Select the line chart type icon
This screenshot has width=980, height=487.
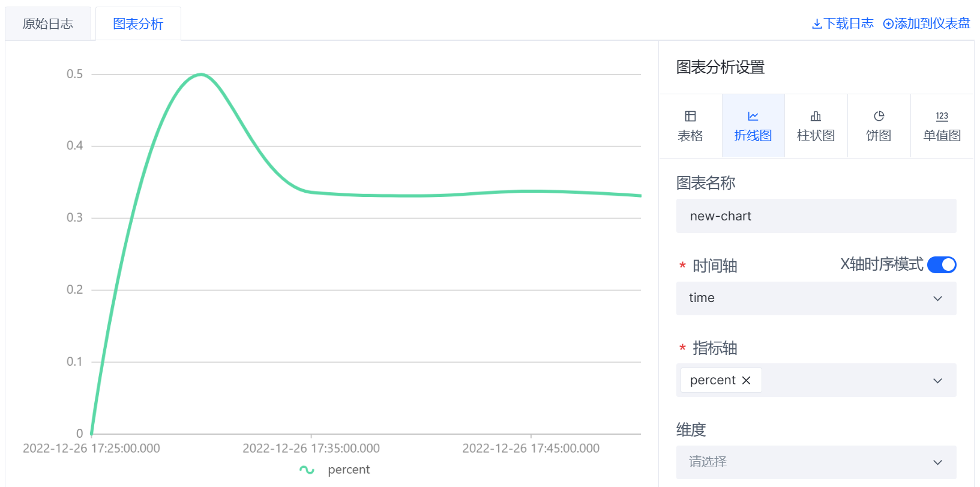click(753, 116)
